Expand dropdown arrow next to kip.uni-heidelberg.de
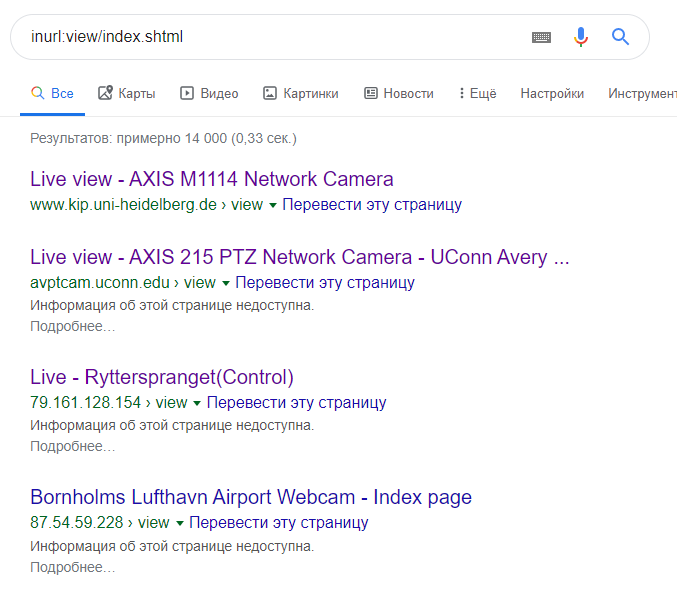 coord(273,206)
